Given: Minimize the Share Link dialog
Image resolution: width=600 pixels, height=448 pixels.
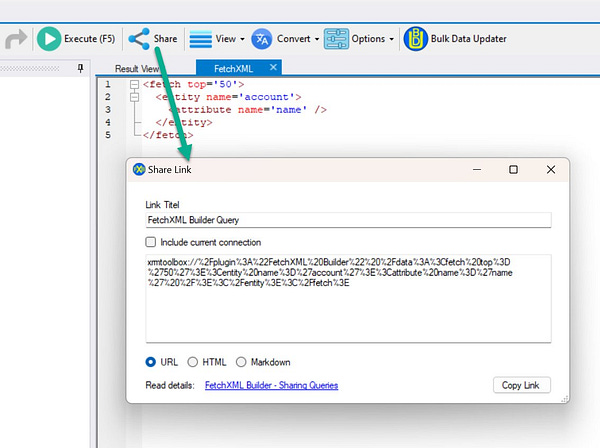Looking at the screenshot, I should click(477, 169).
